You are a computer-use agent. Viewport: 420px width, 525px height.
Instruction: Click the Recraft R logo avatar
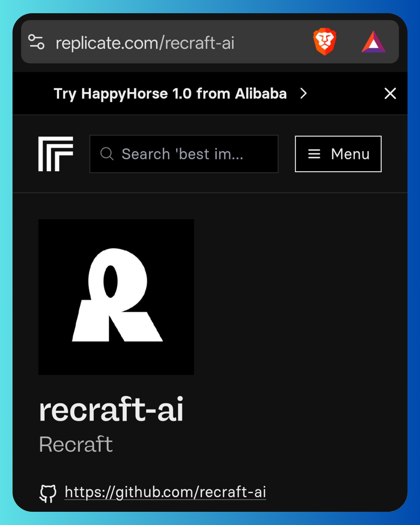click(x=116, y=297)
